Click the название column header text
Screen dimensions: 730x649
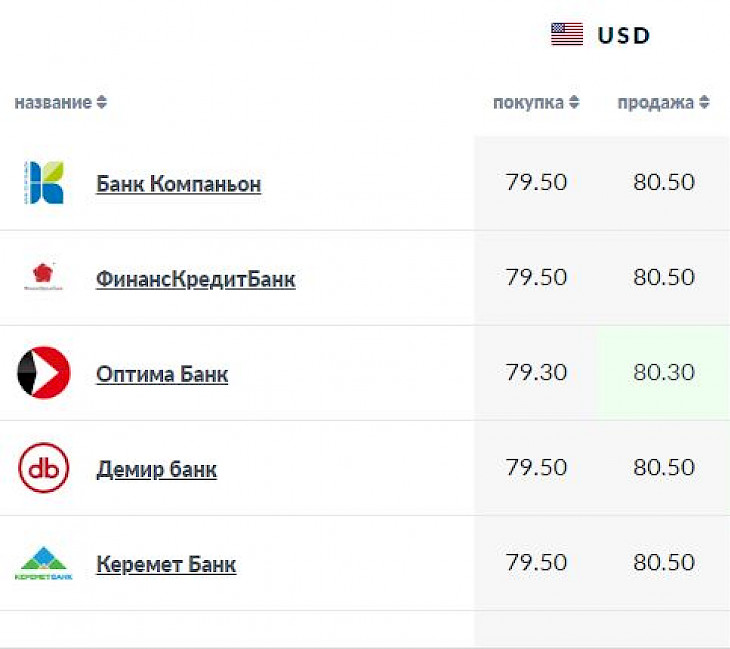point(53,102)
